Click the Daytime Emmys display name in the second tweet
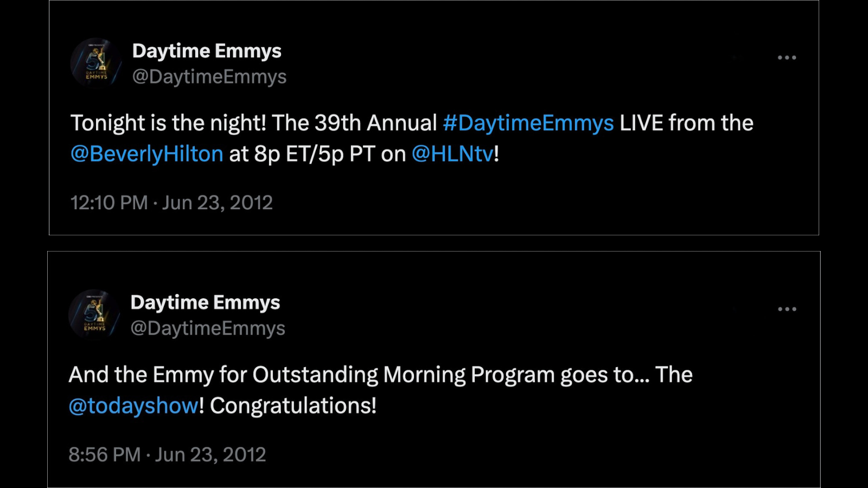 [x=205, y=303]
